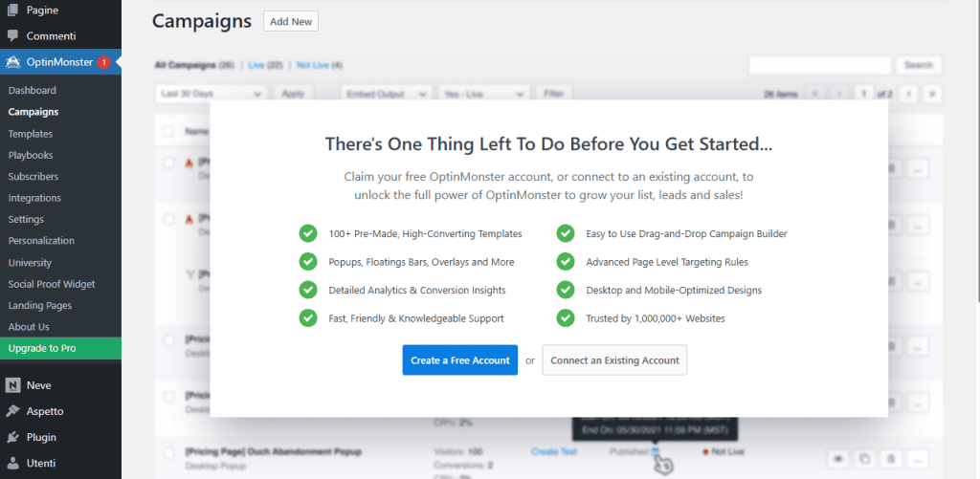Click the Create Test link
The width and height of the screenshot is (980, 479).
(x=554, y=451)
